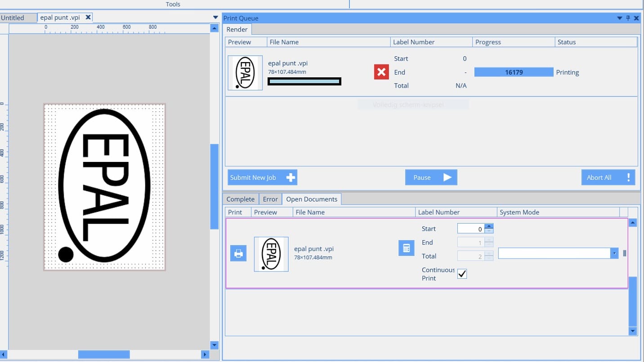The image size is (644, 362).
Task: Click the printer icon for epal punt .vpi
Action: tap(238, 254)
